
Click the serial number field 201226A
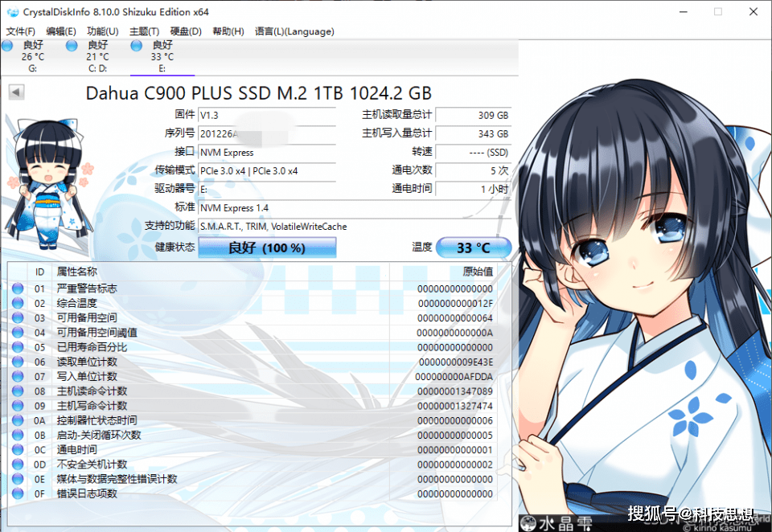click(267, 134)
